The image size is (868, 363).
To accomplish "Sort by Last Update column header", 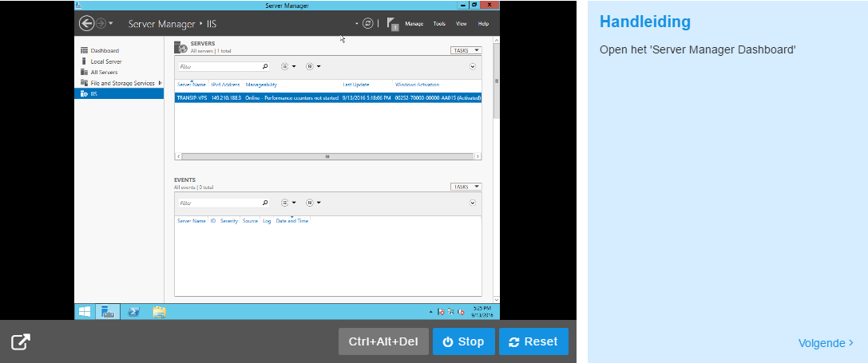I will [x=356, y=85].
